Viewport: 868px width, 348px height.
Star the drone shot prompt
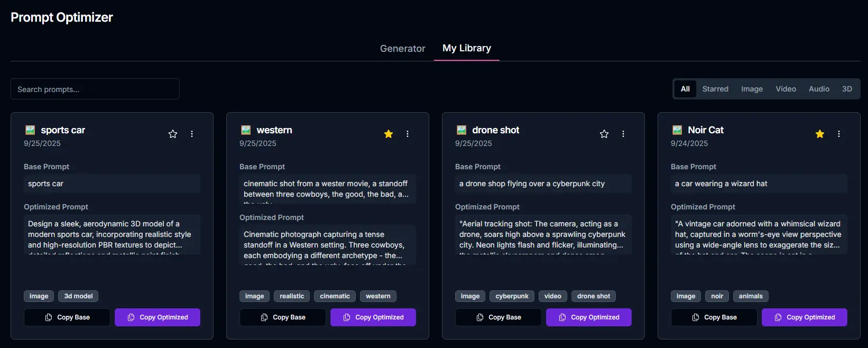click(x=604, y=134)
